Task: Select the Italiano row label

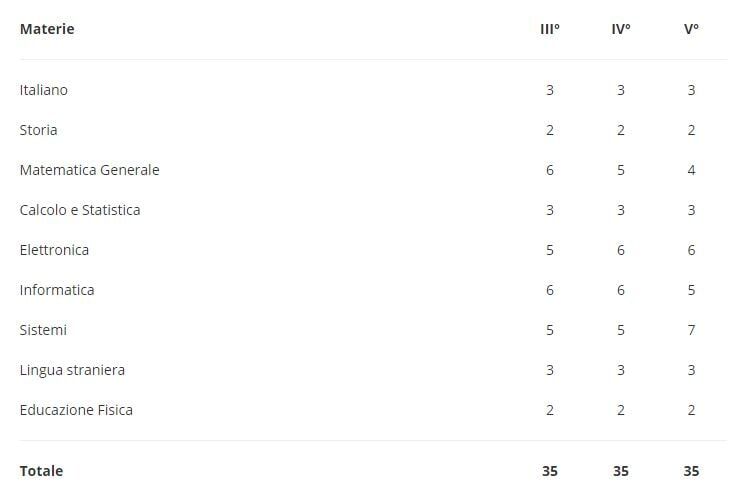Action: 44,90
